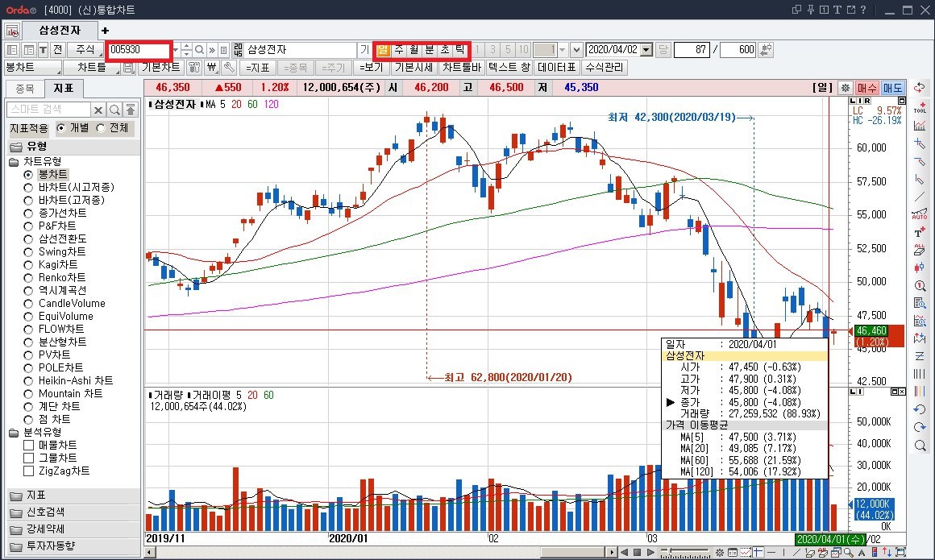
Task: Select 봉차트 chart type radio
Action: (28, 175)
